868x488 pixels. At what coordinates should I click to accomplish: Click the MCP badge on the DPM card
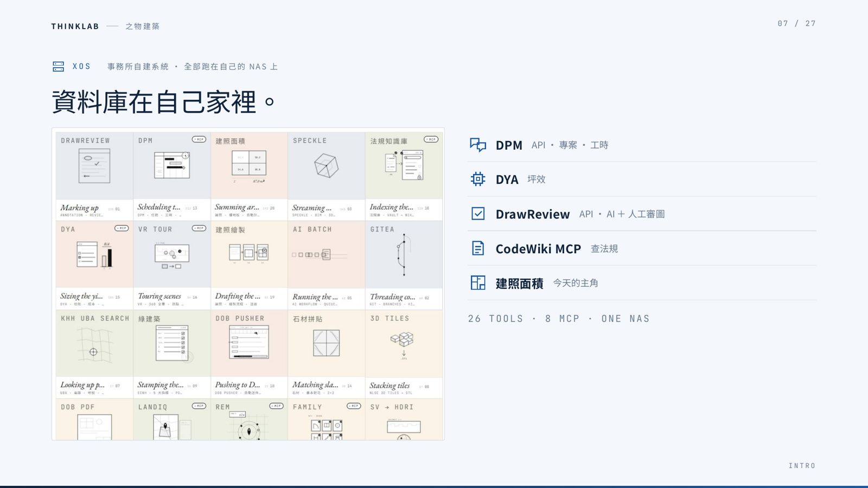[x=199, y=139]
